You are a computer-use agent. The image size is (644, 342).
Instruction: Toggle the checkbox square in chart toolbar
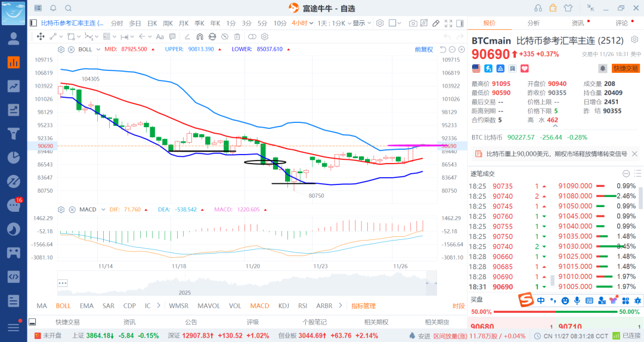pos(392,23)
